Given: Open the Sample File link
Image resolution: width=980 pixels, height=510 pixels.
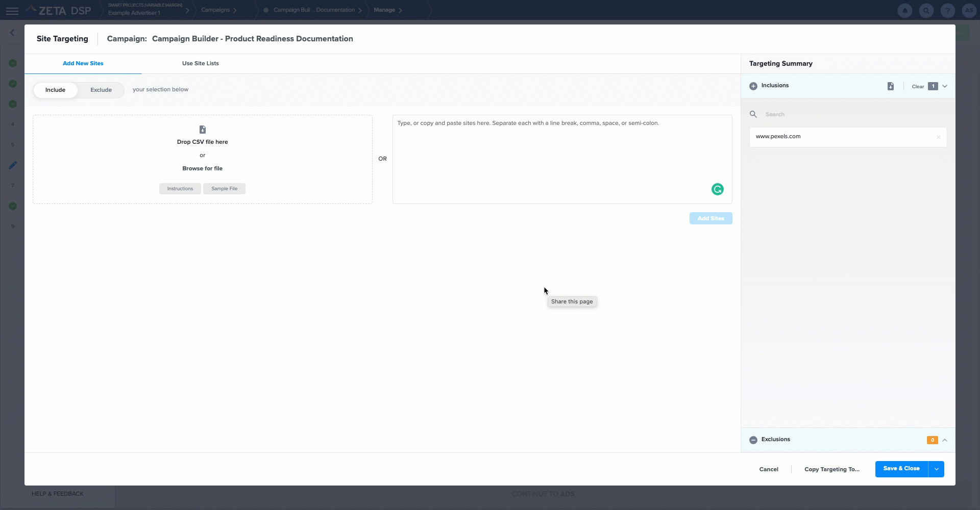Looking at the screenshot, I should pos(224,189).
